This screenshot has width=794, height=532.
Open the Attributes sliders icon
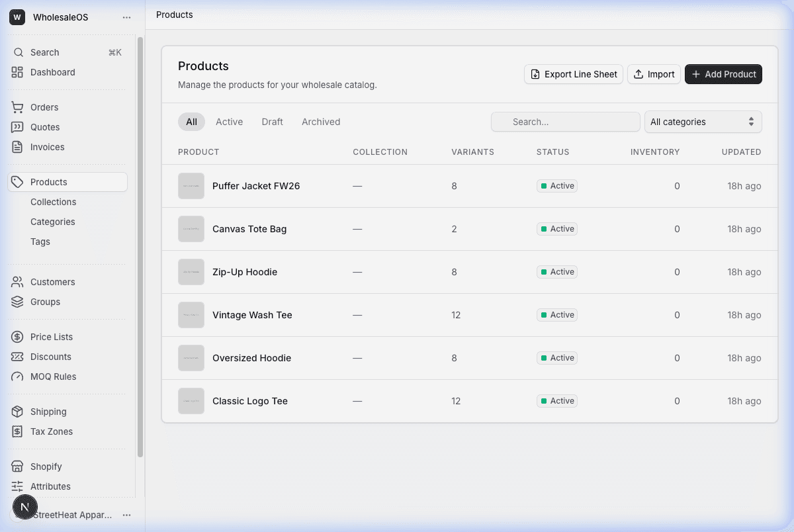coord(17,486)
